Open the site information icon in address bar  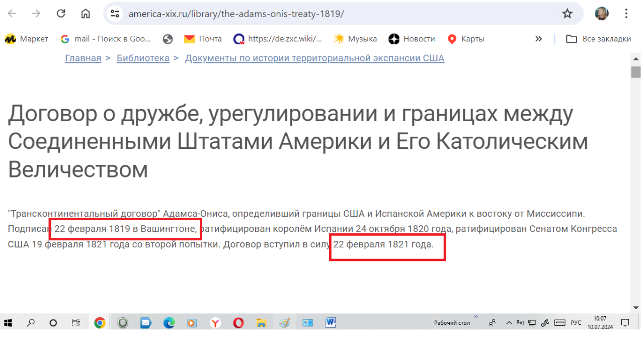click(x=115, y=14)
